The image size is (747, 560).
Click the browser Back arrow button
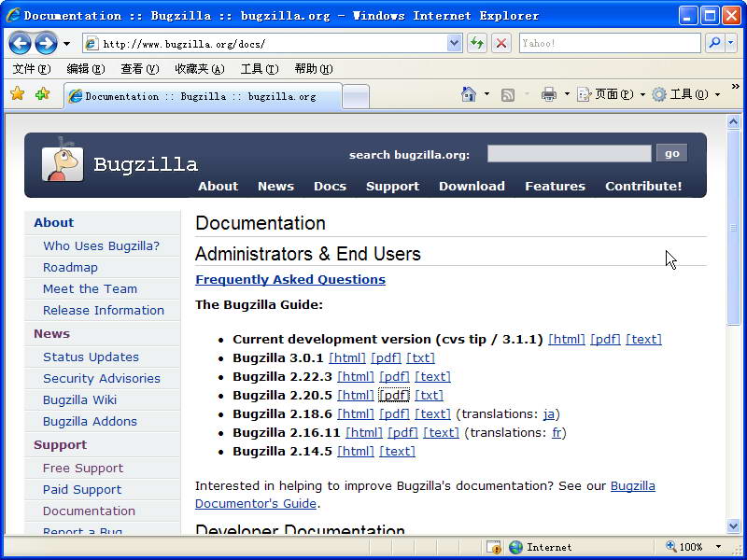click(20, 43)
